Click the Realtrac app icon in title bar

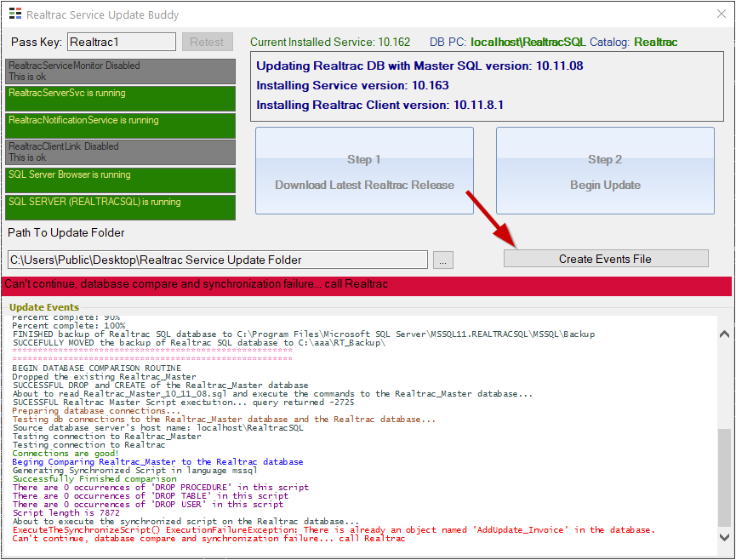[15, 14]
